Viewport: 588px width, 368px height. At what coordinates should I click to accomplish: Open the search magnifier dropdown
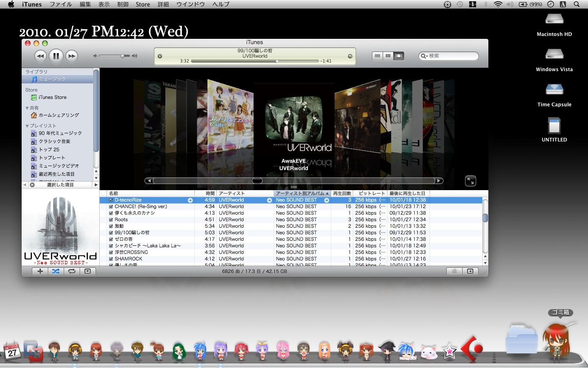(x=424, y=56)
